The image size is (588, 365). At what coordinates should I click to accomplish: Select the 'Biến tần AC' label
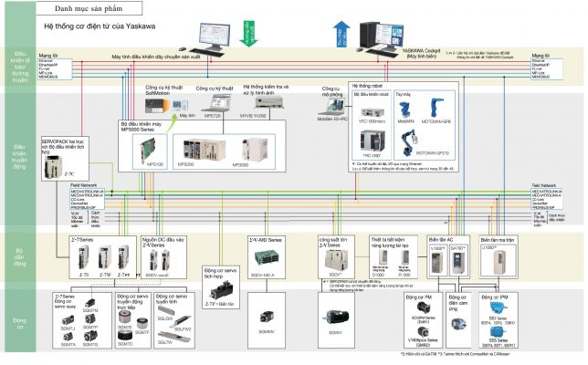pyautogui.click(x=441, y=239)
